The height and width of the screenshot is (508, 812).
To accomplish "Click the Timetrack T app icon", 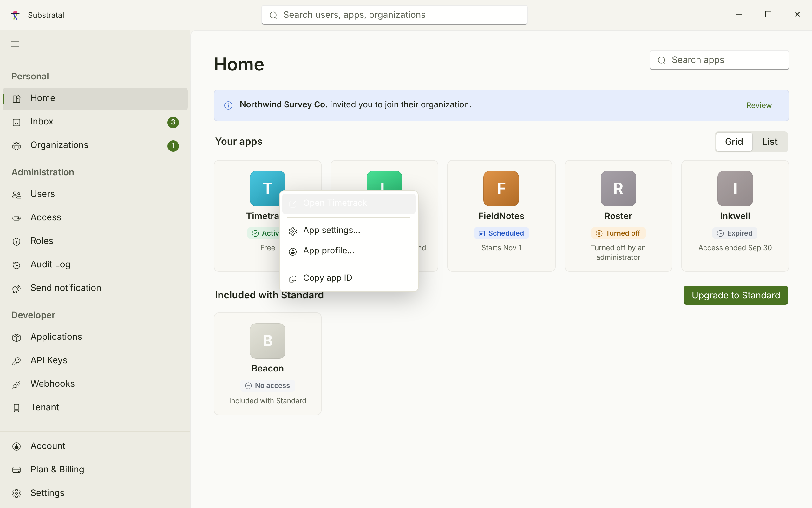I will coord(267,189).
